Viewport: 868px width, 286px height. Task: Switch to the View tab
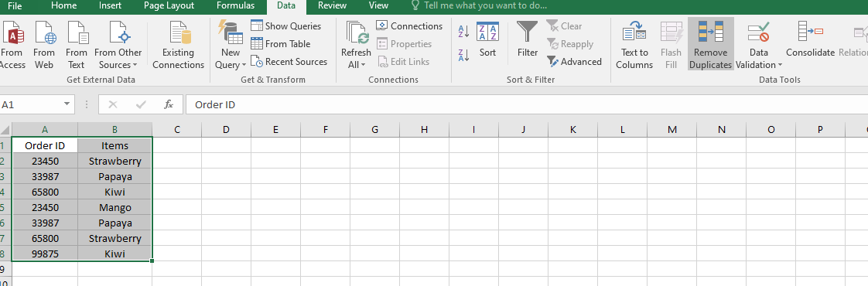tap(378, 5)
